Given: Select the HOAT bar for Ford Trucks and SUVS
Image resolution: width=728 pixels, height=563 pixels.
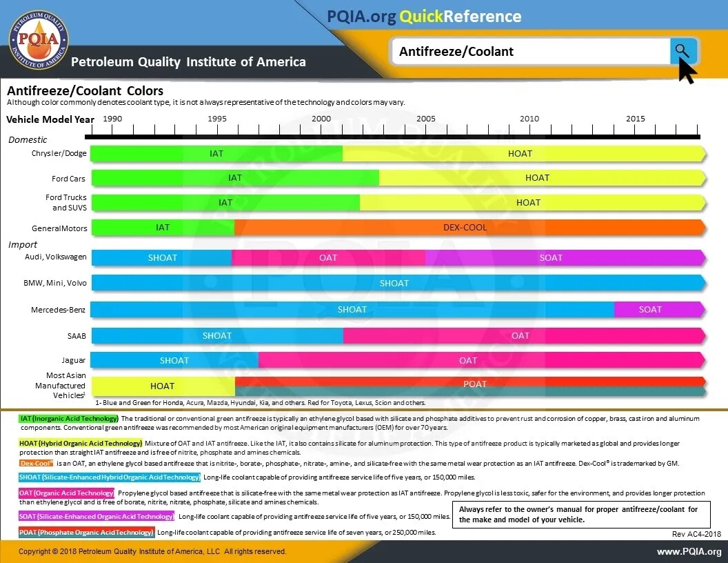Looking at the screenshot, I should coord(533,203).
